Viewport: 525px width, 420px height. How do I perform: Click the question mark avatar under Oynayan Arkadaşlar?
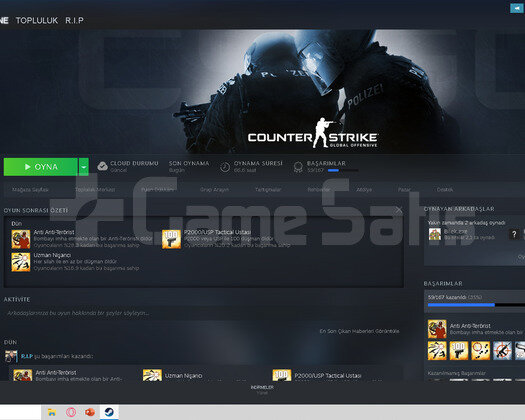(x=514, y=234)
